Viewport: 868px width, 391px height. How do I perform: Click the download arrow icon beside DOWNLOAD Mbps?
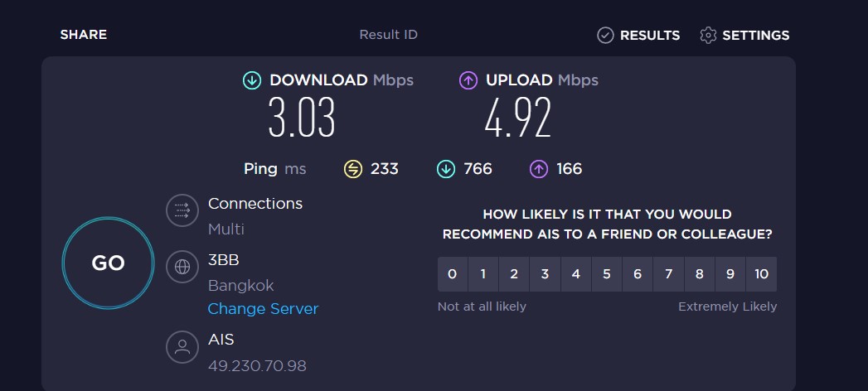tap(252, 80)
